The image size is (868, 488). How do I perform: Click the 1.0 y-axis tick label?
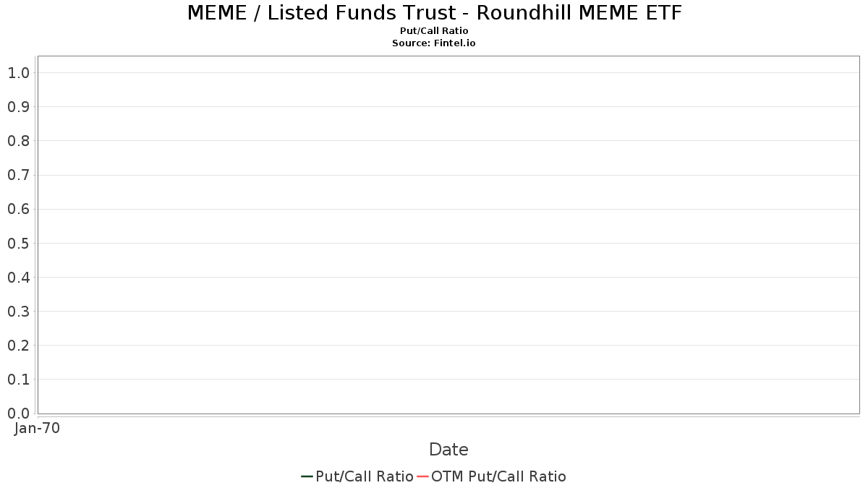(x=18, y=72)
